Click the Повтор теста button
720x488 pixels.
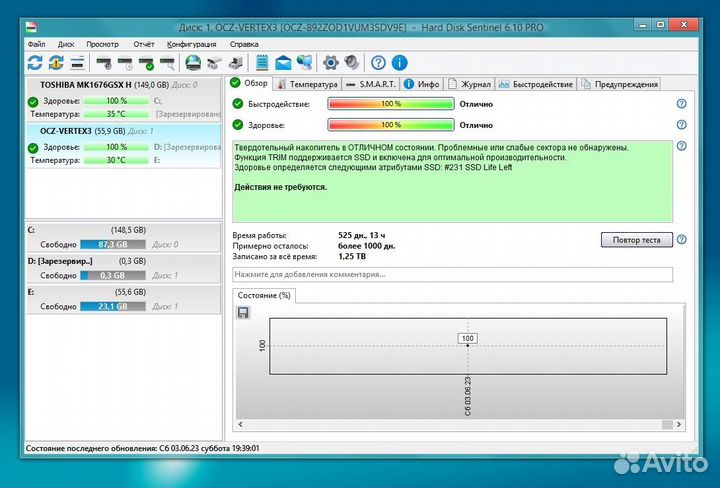click(636, 240)
